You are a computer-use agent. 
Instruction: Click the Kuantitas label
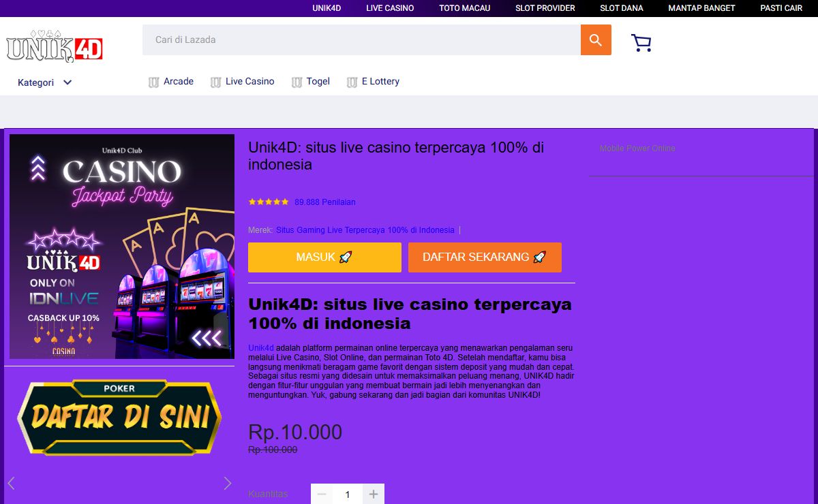click(x=268, y=494)
